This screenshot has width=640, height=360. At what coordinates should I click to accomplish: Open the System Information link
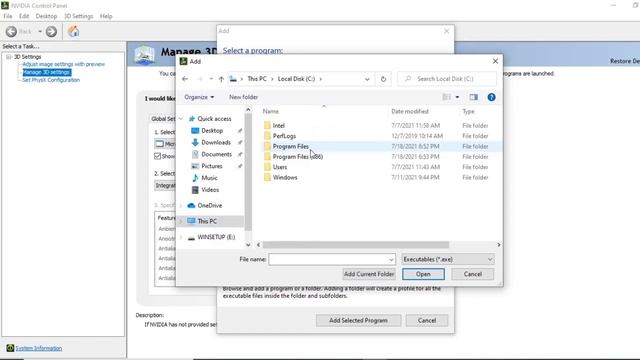tap(39, 348)
